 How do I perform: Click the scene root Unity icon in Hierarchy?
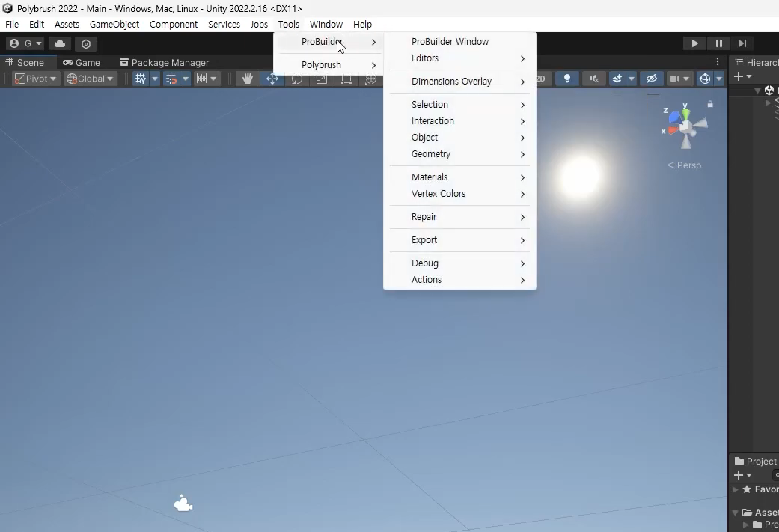pyautogui.click(x=769, y=90)
